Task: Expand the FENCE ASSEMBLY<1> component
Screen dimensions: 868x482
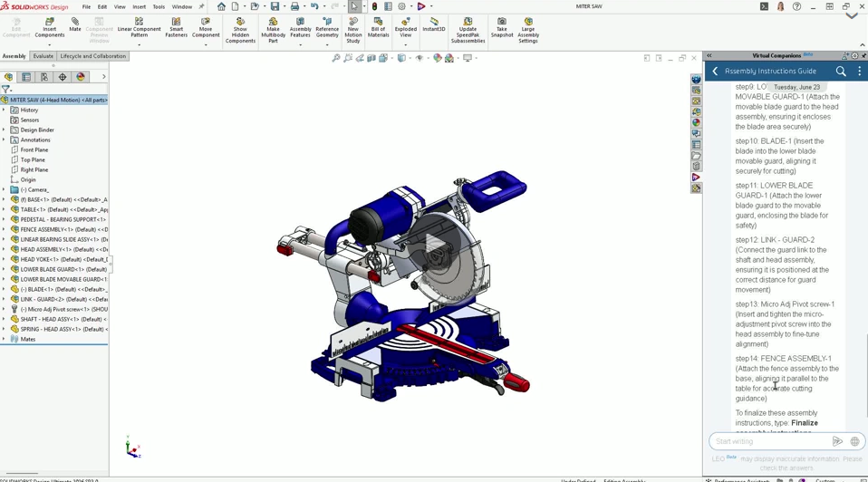Action: 4,229
